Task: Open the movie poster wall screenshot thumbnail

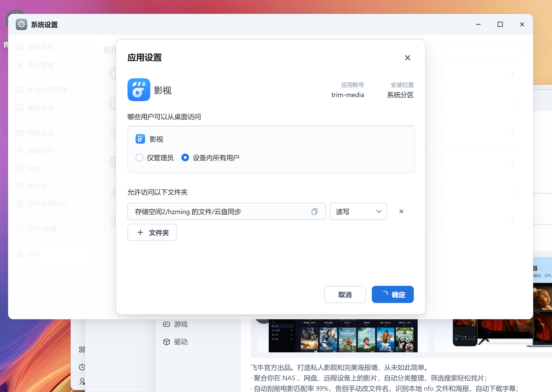Action: pyautogui.click(x=343, y=336)
